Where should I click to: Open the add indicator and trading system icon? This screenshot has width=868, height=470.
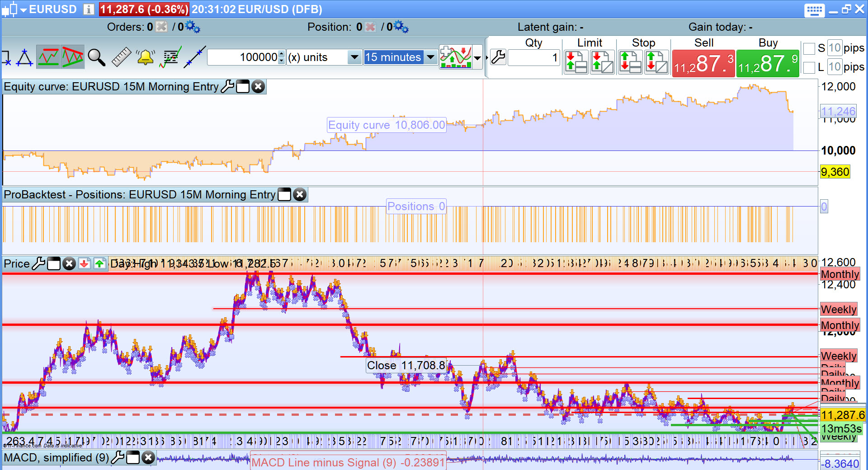coord(456,57)
